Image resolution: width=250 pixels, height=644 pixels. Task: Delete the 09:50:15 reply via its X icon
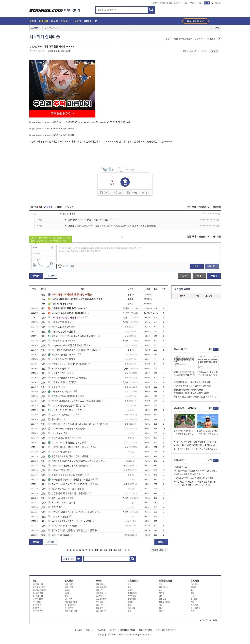click(x=217, y=226)
